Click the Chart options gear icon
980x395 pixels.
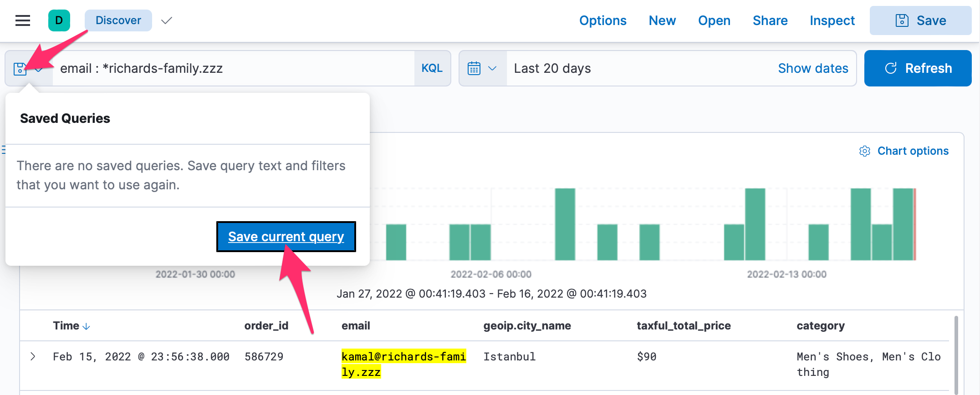[x=864, y=151]
